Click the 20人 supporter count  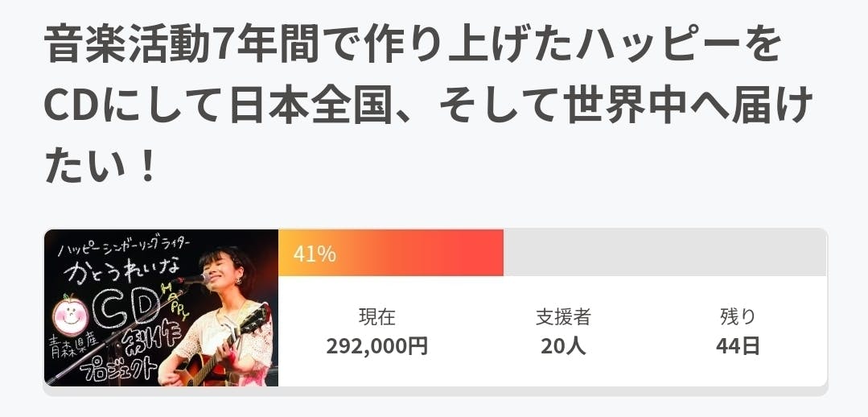point(563,346)
